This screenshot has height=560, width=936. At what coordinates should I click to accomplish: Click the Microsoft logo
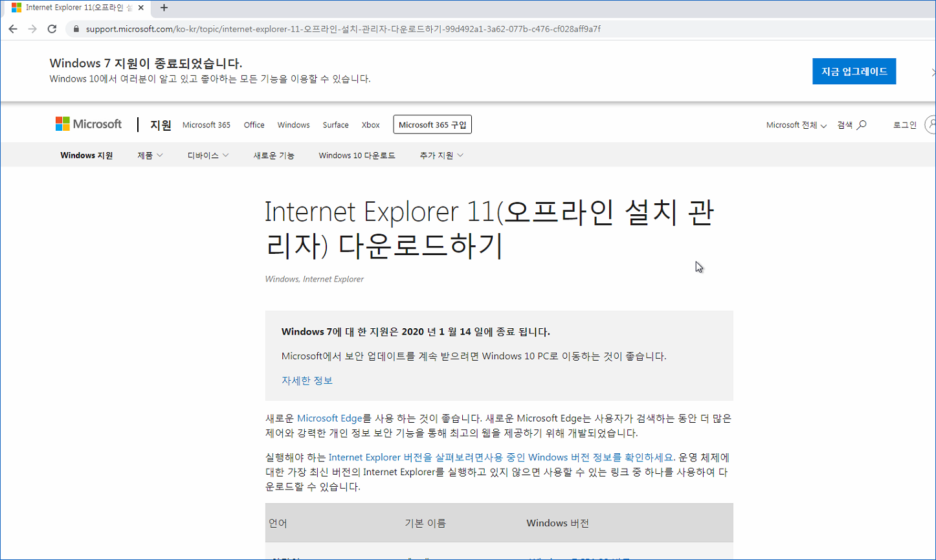89,124
